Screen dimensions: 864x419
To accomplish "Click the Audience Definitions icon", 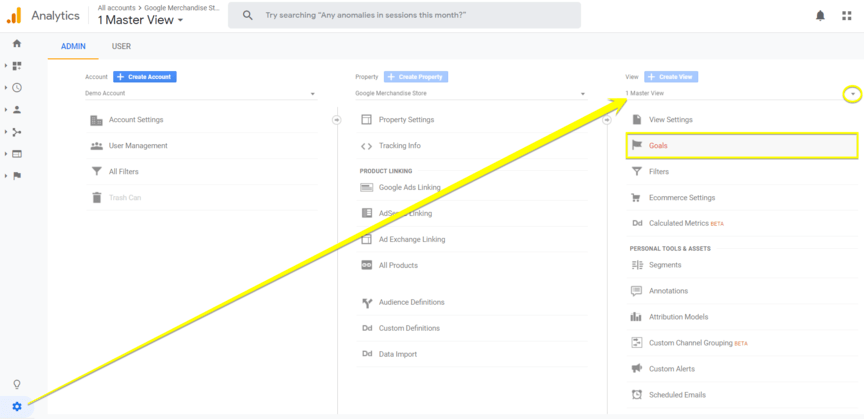I will tap(366, 302).
